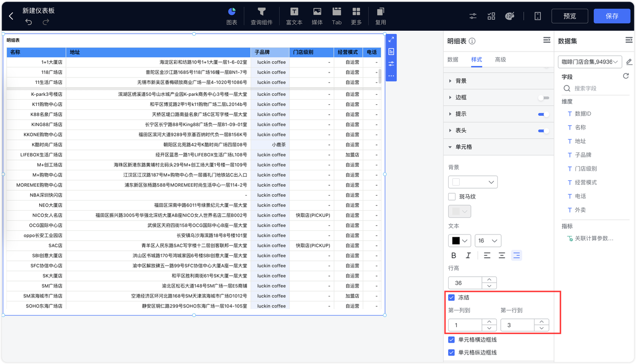636x364 pixels.
Task: Switch to the 样式 tab
Action: pos(477,60)
